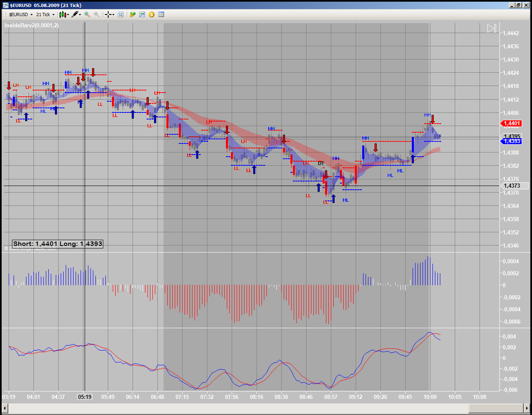This screenshot has width=532, height=415.
Task: Open the data box magnifier icon
Action: tap(121, 14)
